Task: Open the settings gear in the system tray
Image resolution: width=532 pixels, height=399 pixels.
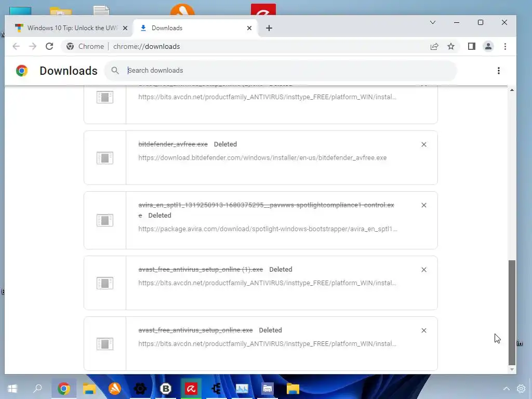Action: pyautogui.click(x=521, y=389)
